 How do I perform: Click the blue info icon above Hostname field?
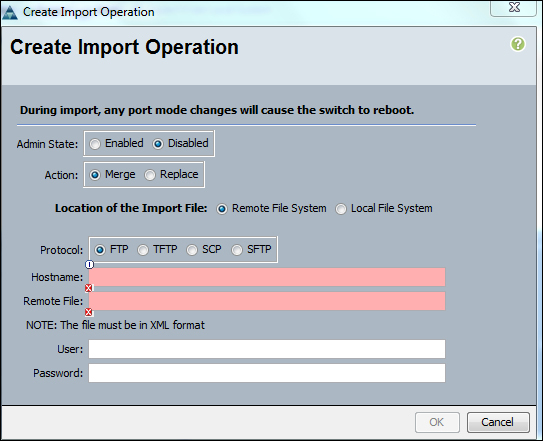tap(89, 265)
